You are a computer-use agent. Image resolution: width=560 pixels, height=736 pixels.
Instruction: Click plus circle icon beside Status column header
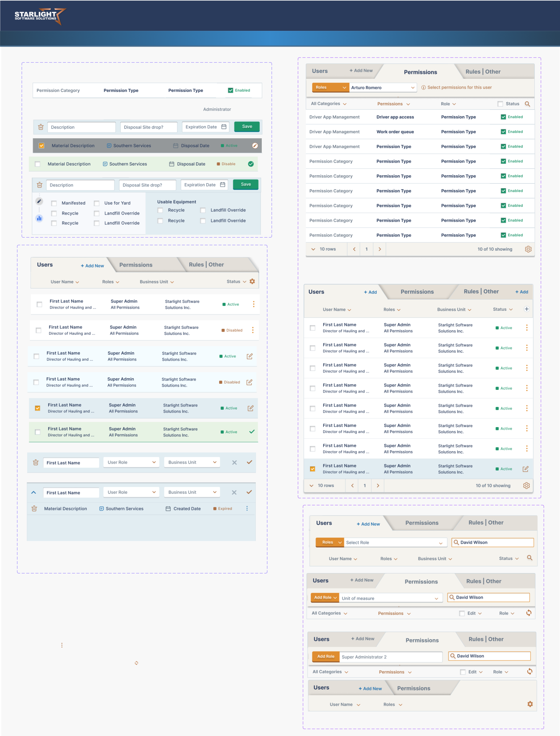pos(526,309)
